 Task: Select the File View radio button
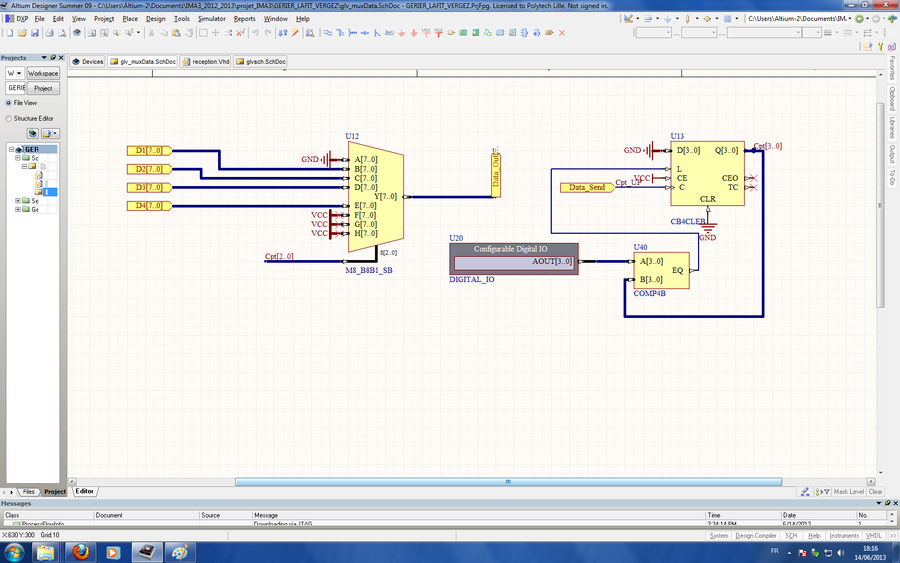10,102
